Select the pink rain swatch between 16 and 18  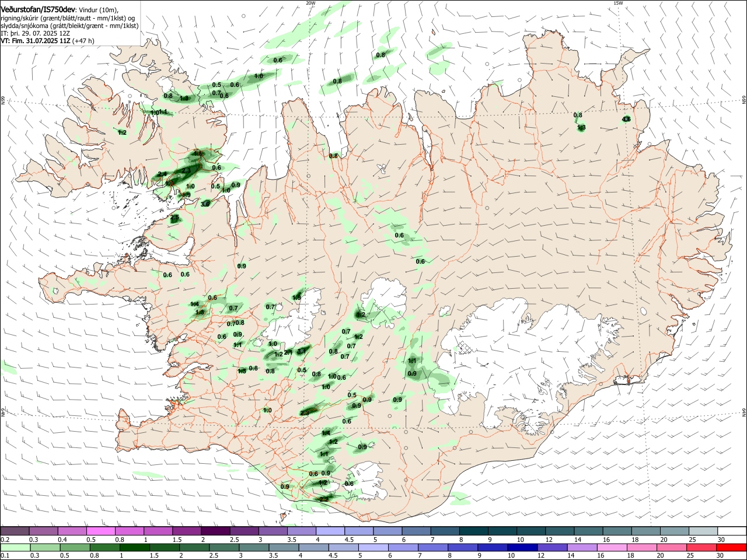[612, 547]
